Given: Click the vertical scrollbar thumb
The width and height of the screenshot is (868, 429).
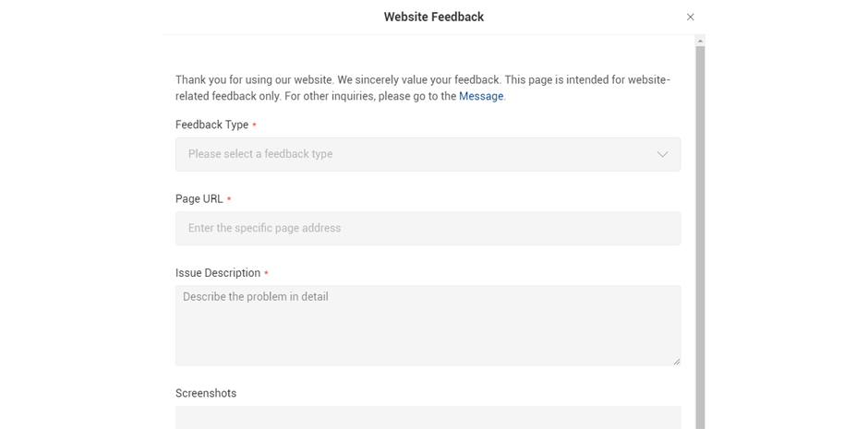Looking at the screenshot, I should (x=700, y=238).
